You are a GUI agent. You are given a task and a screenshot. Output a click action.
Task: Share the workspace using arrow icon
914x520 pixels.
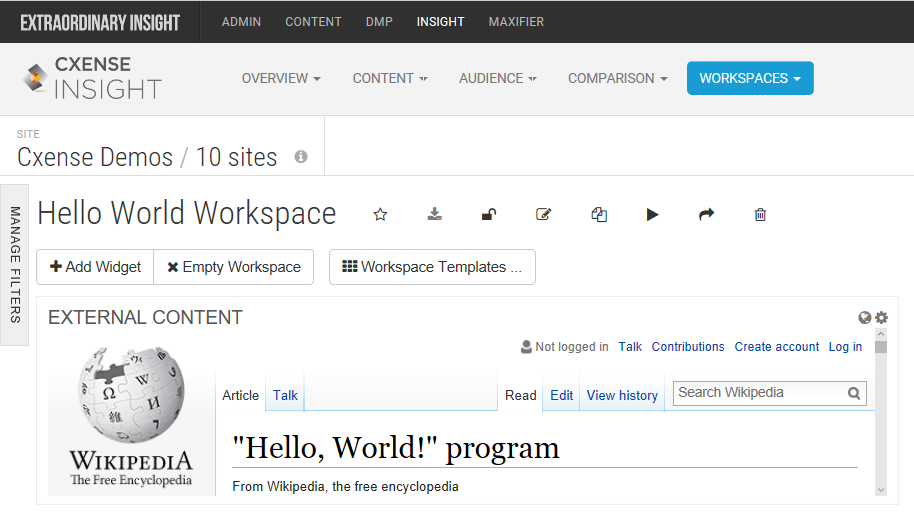click(x=706, y=215)
